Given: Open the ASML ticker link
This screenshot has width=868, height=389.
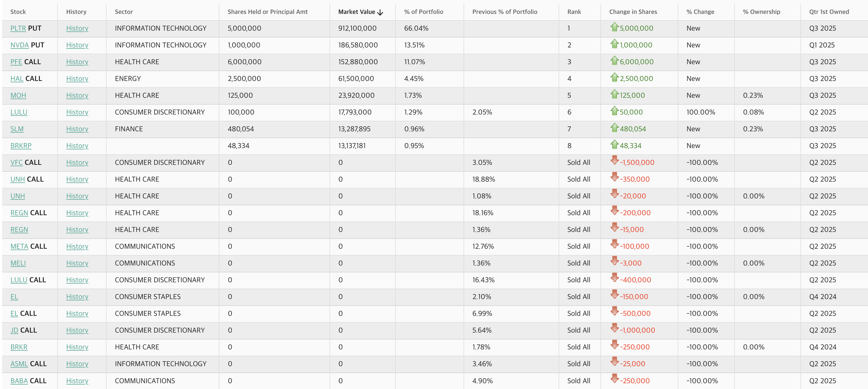Looking at the screenshot, I should (x=19, y=364).
